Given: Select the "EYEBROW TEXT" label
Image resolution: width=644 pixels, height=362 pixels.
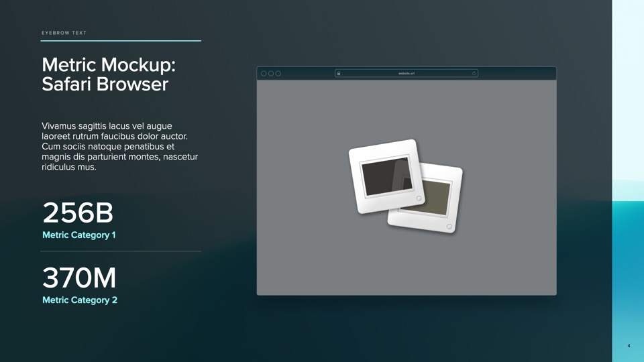Looking at the screenshot, I should click(64, 33).
